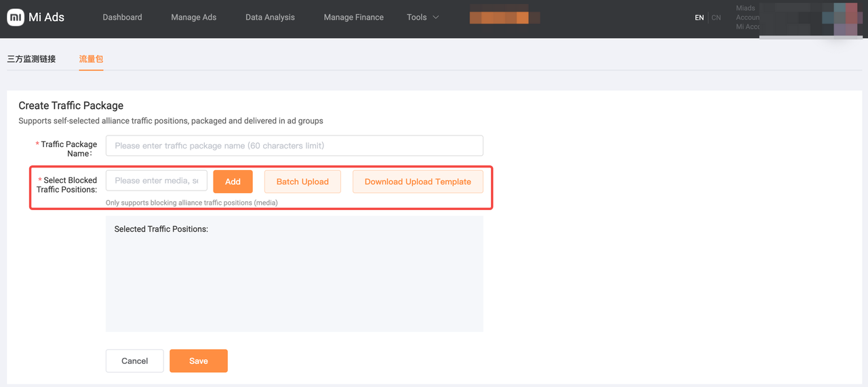Go to Manage Ads section
The height and width of the screenshot is (387, 868).
193,18
